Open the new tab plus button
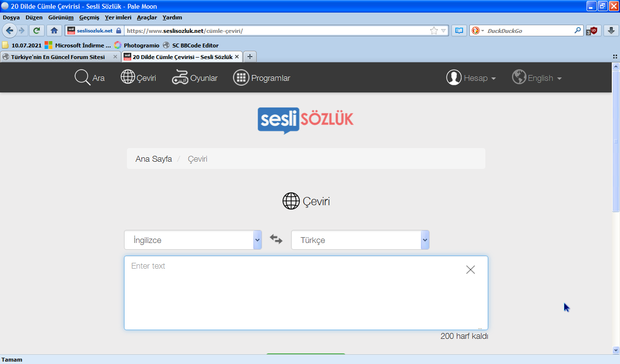This screenshot has width=620, height=364. point(250,57)
